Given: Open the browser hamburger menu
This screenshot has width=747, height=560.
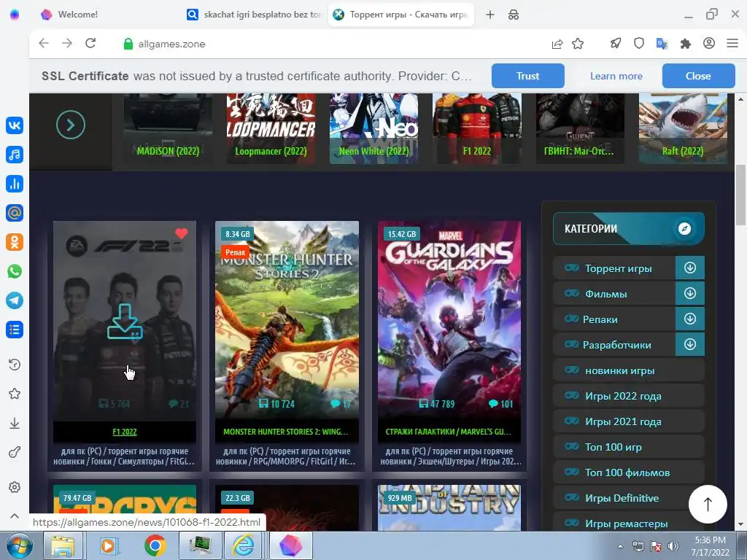Looking at the screenshot, I should point(732,43).
